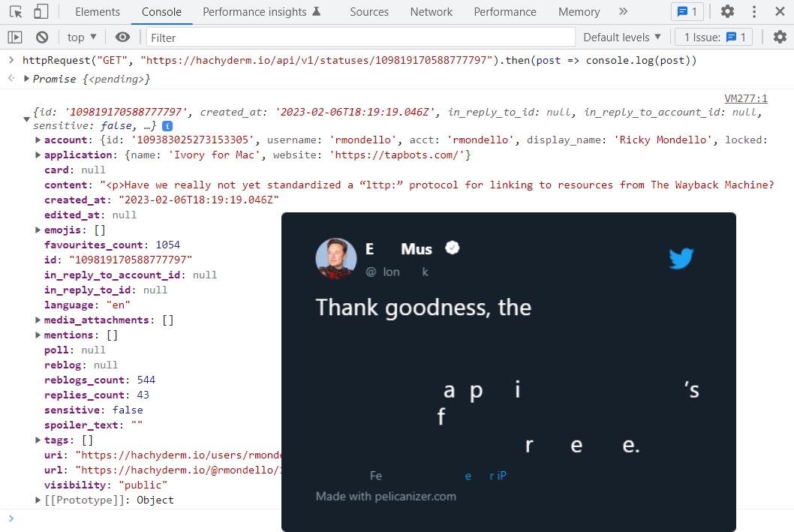Show the console sidebar panel icon

click(15, 37)
